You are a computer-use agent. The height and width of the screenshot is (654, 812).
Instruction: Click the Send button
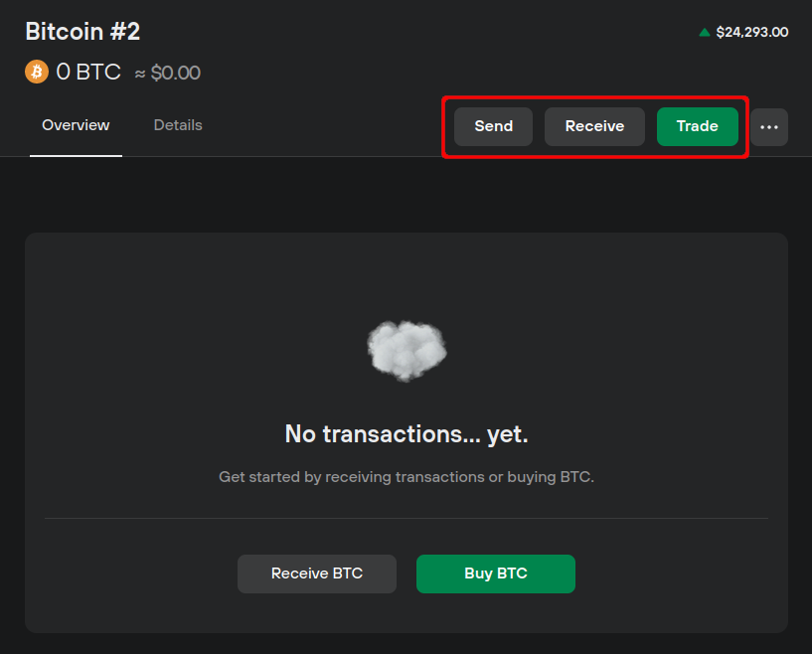[494, 126]
